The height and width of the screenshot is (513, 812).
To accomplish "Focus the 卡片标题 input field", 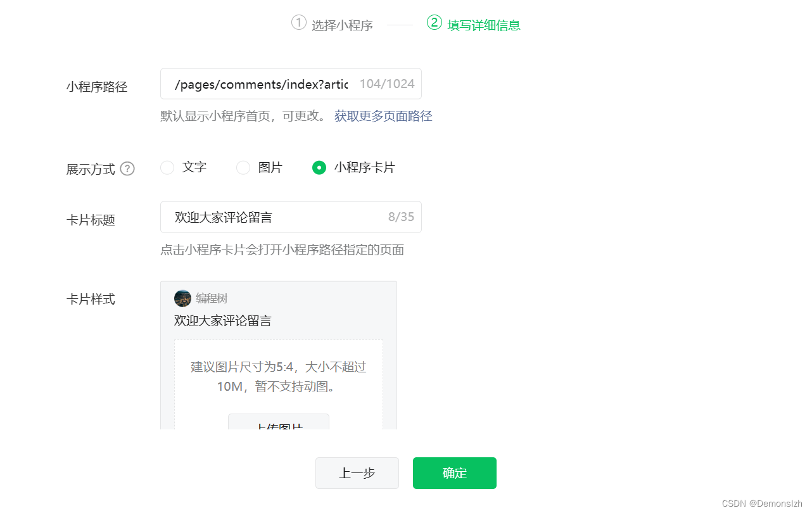I will point(291,217).
